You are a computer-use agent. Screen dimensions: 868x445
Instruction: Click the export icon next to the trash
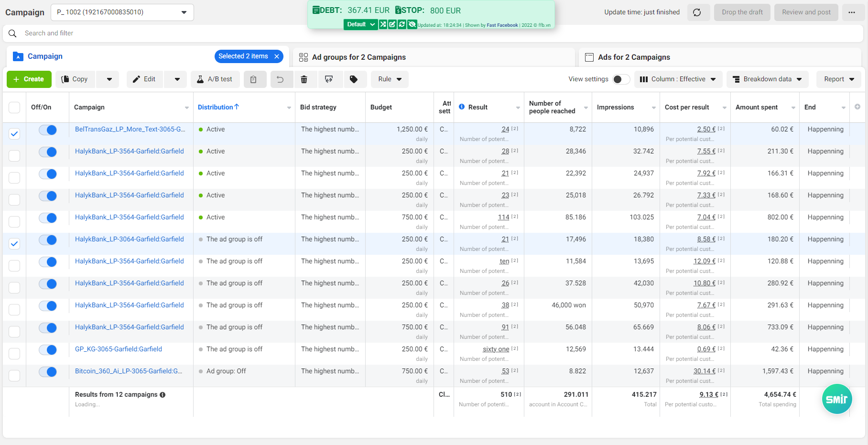coord(329,79)
